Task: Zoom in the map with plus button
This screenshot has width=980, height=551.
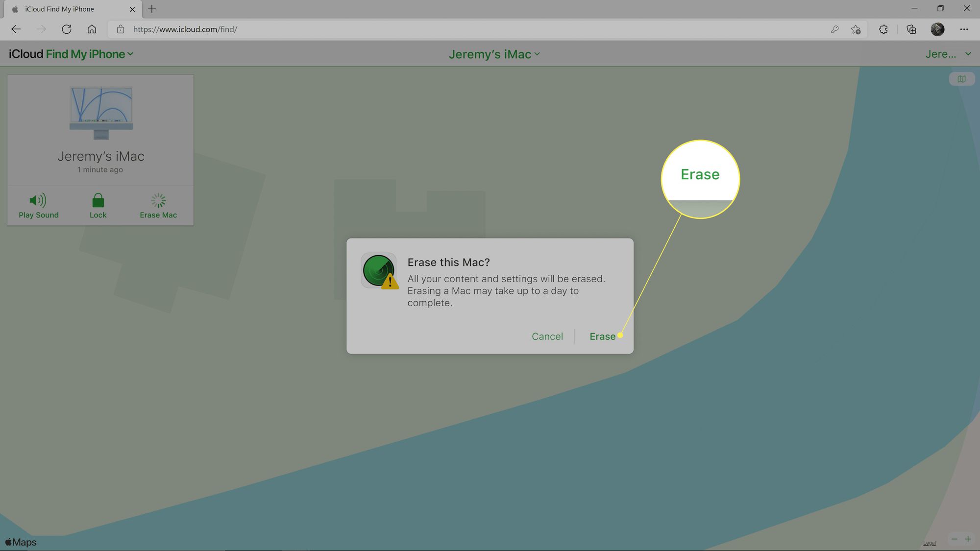Action: point(968,539)
